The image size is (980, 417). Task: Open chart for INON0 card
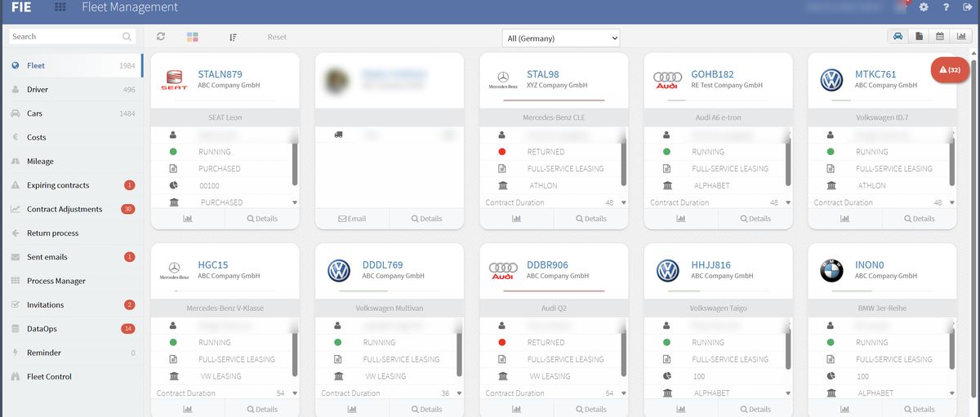coord(845,409)
